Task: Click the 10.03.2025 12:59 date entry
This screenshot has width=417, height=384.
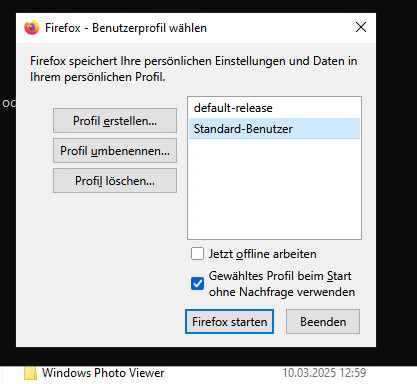Action: pyautogui.click(x=324, y=373)
